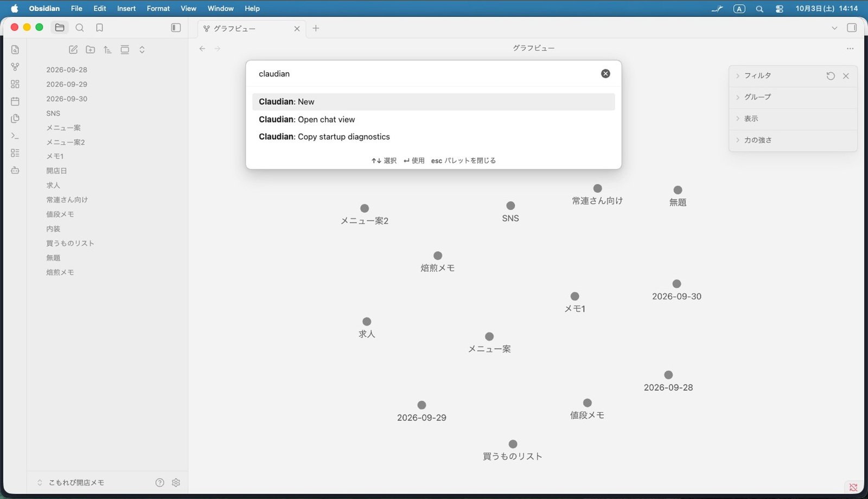Open settings gear icon
The height and width of the screenshot is (499, 868).
[176, 483]
